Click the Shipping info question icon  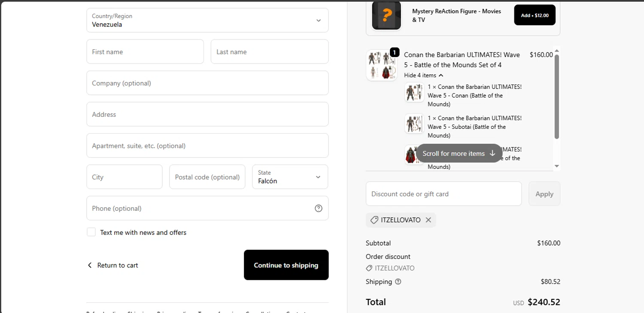[398, 282]
